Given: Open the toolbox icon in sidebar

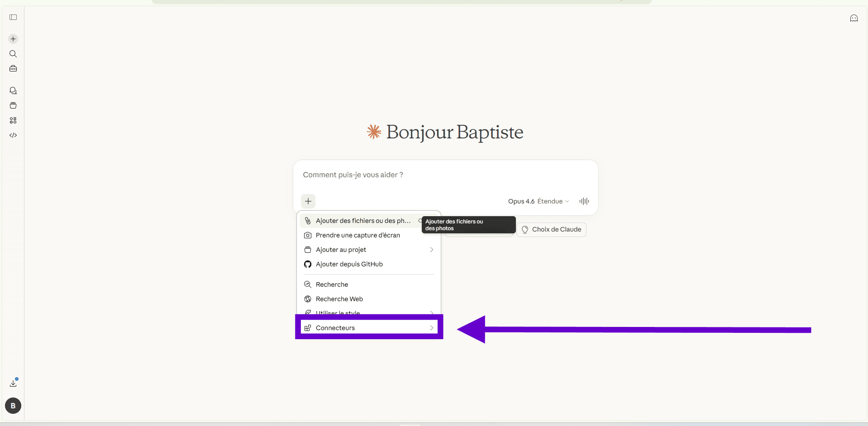Looking at the screenshot, I should 13,69.
